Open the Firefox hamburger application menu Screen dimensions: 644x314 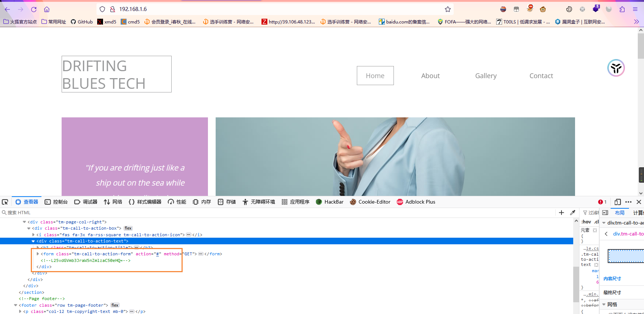click(x=635, y=9)
